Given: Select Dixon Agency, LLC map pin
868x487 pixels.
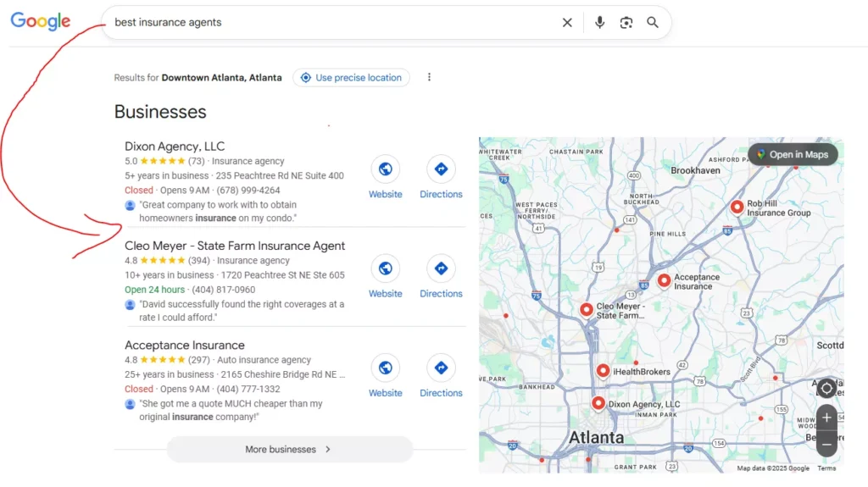Looking at the screenshot, I should pyautogui.click(x=598, y=403).
